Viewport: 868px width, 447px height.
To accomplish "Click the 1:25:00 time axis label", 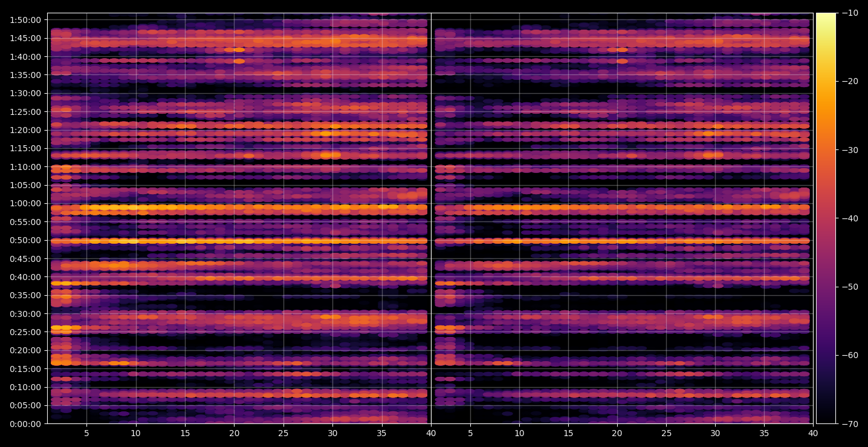I will pyautogui.click(x=25, y=111).
